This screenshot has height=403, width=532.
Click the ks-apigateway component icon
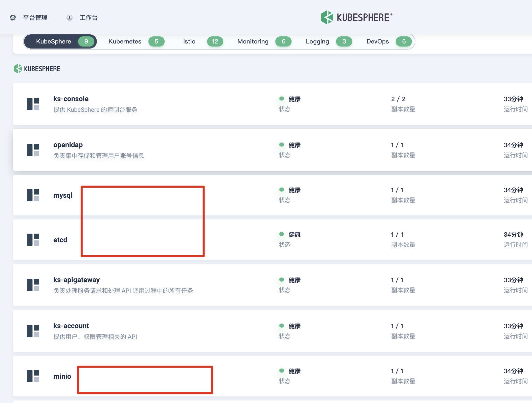point(33,285)
